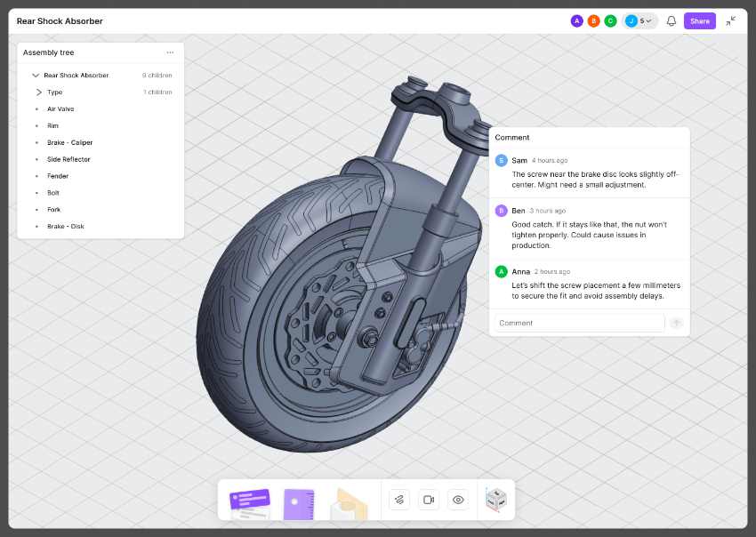Open notifications bell
Viewport: 756px width, 537px height.
pos(672,20)
